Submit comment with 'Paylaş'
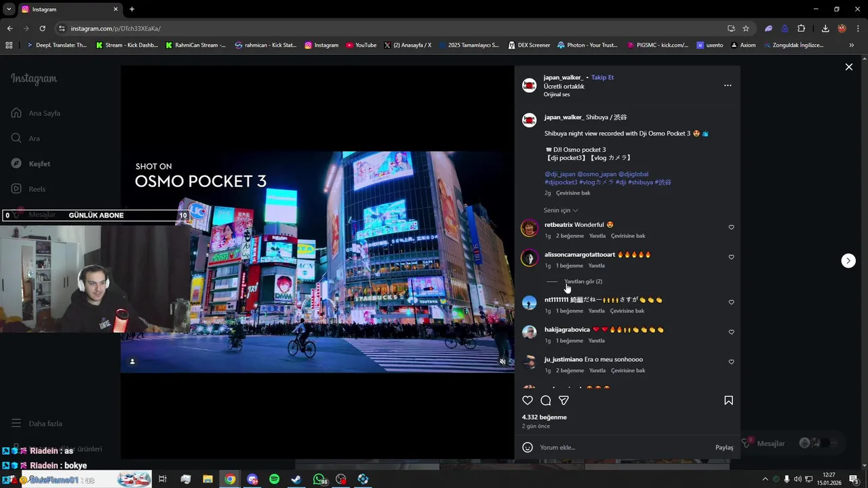 click(724, 447)
